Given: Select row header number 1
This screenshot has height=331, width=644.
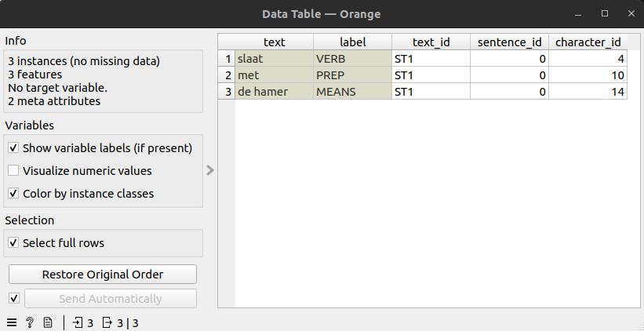Looking at the screenshot, I should pos(227,59).
